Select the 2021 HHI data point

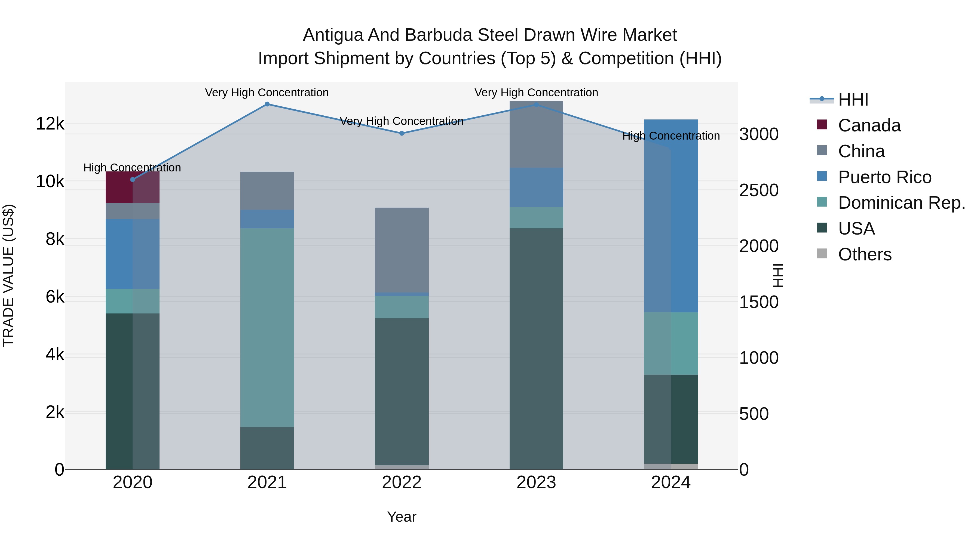pos(267,104)
